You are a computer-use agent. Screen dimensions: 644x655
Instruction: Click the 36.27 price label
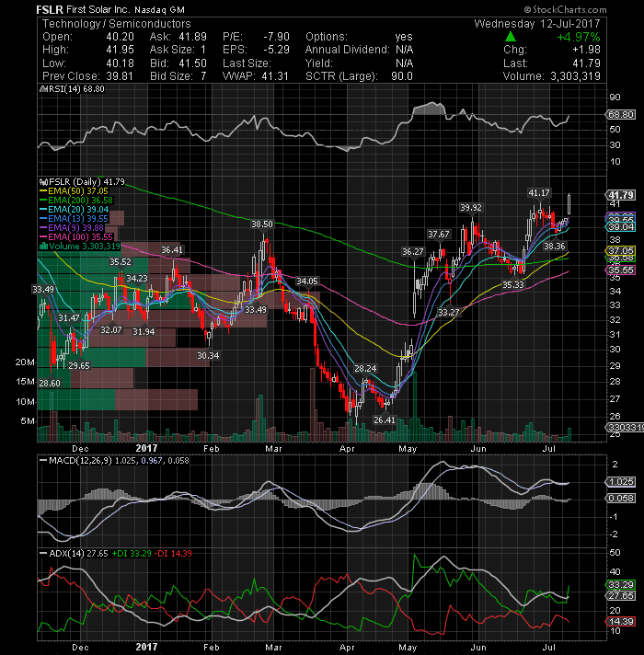click(x=413, y=251)
